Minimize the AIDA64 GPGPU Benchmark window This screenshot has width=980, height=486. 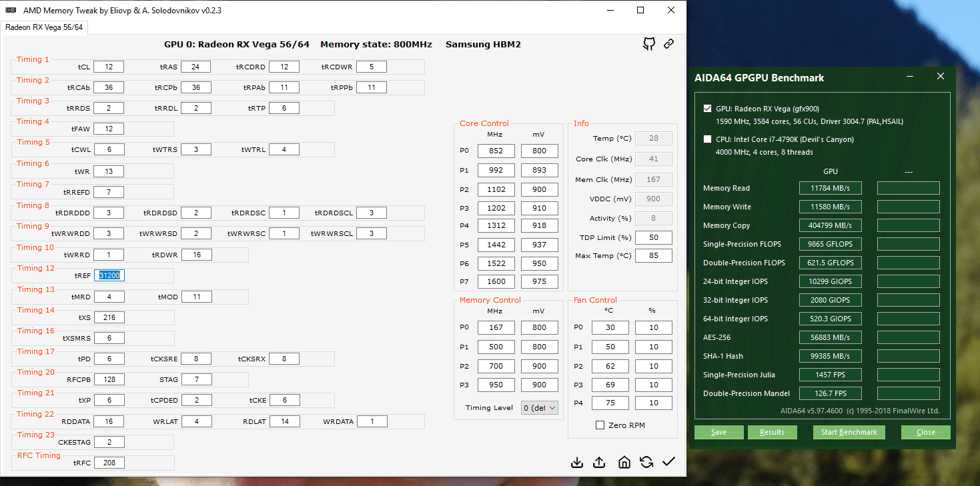pyautogui.click(x=911, y=77)
